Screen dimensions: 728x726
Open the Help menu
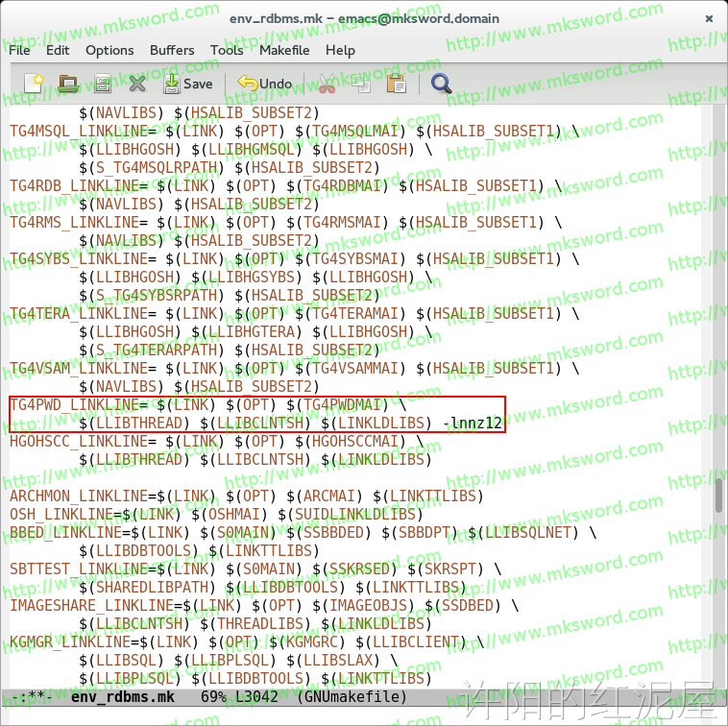tap(340, 50)
